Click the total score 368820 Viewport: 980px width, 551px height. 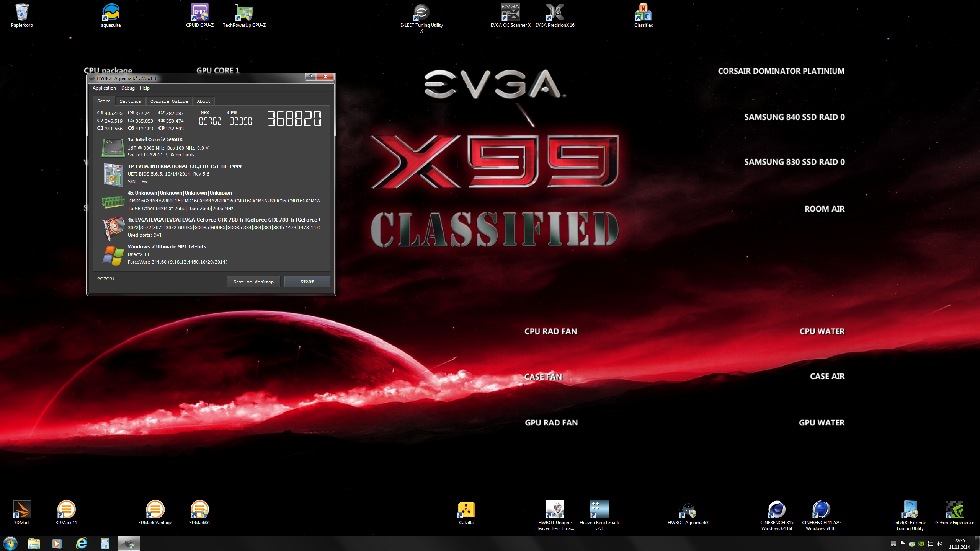294,119
